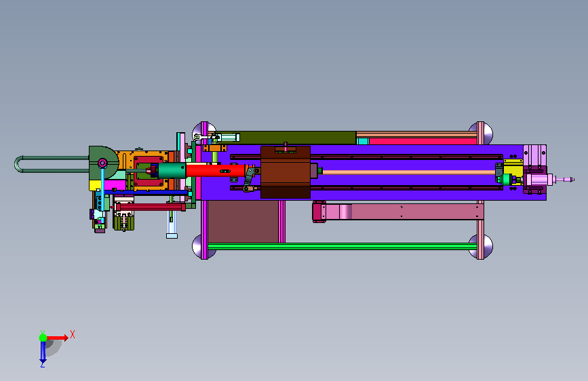Select the maroon panel under the purple base
588x381 pixels.
pos(243,222)
